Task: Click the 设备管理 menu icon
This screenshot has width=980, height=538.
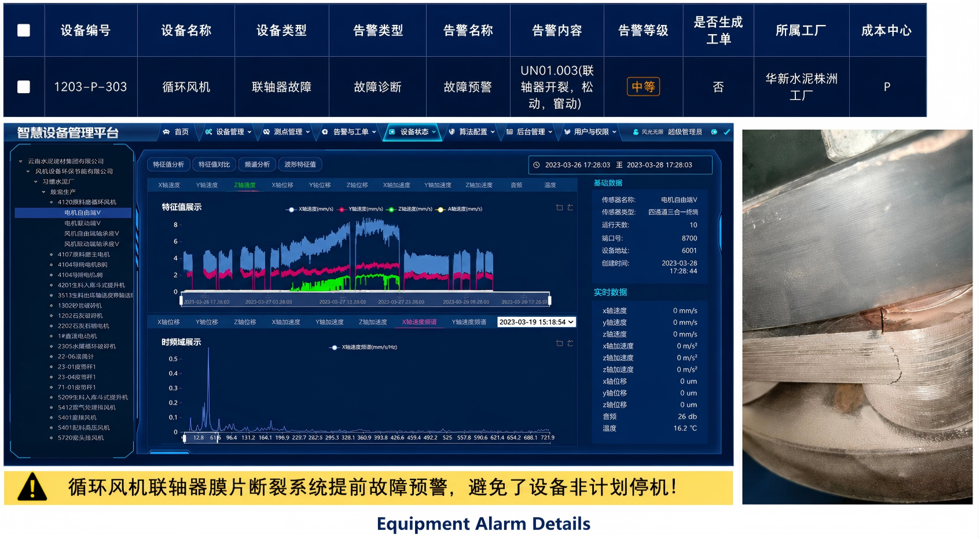Action: point(208,132)
